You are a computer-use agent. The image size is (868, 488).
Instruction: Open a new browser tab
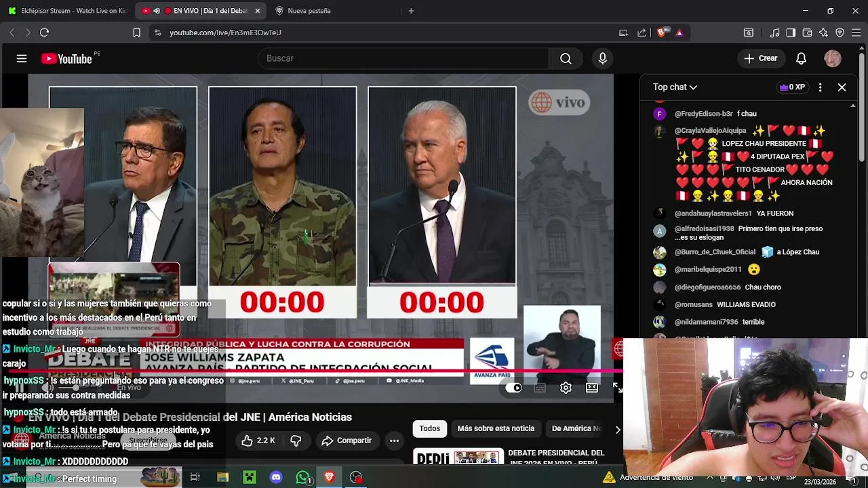[x=411, y=11]
